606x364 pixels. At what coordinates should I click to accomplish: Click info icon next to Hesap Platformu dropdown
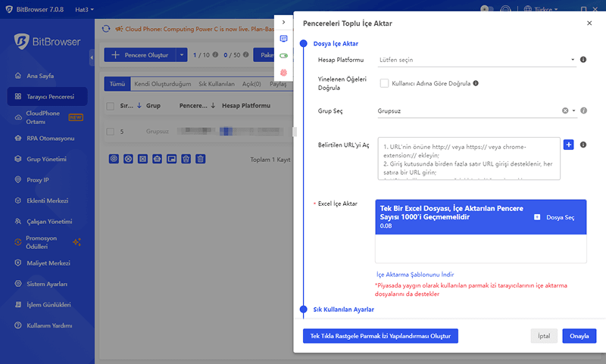pyautogui.click(x=583, y=59)
